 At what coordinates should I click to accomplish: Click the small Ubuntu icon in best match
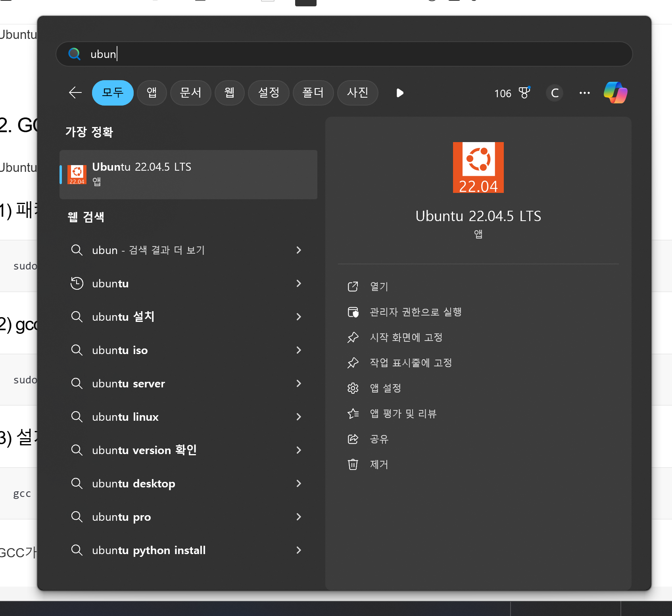coord(77,175)
